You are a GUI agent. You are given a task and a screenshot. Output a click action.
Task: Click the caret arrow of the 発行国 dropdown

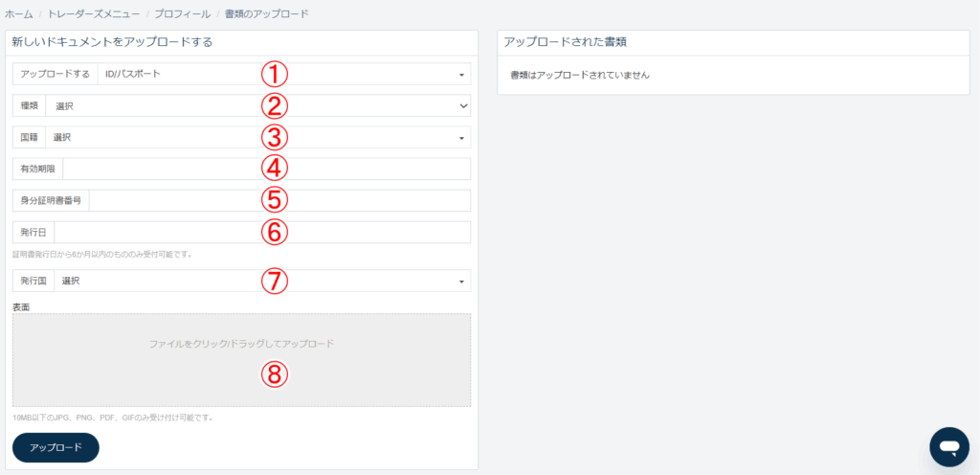tap(461, 282)
